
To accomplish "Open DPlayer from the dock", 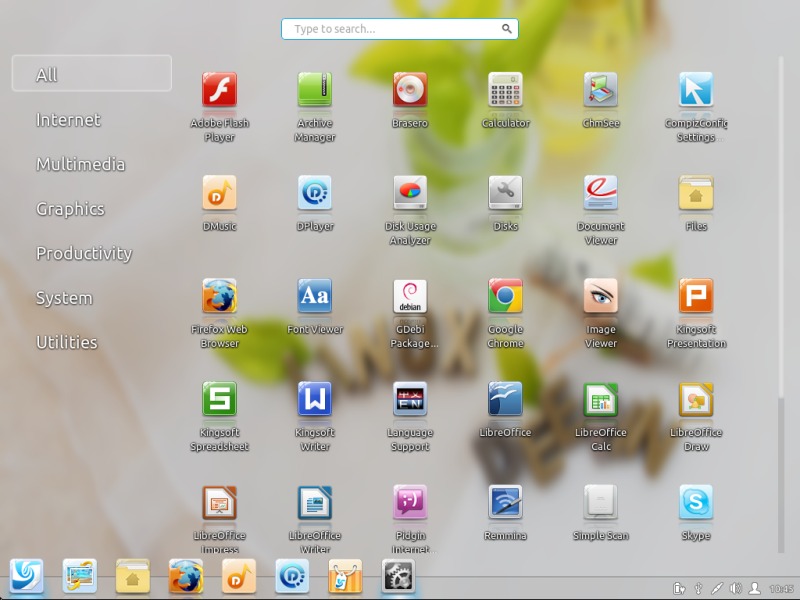I will [x=292, y=577].
